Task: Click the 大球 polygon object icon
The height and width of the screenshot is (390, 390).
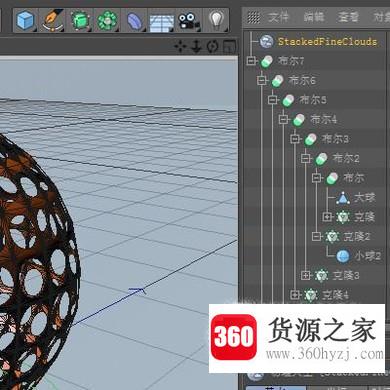Action: coord(343,198)
